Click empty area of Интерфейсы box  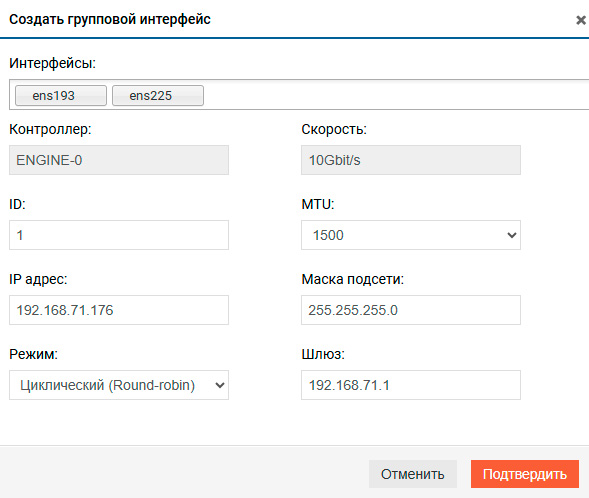394,95
